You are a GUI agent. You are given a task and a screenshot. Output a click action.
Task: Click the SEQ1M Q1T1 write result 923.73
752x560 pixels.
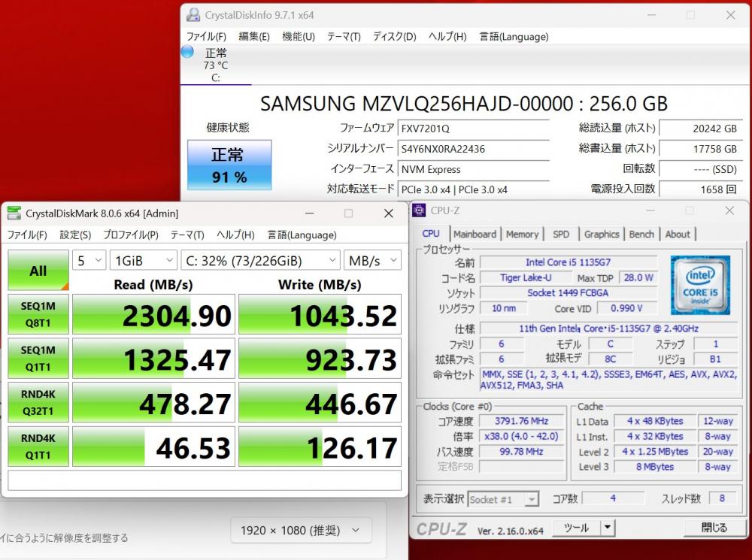point(320,359)
